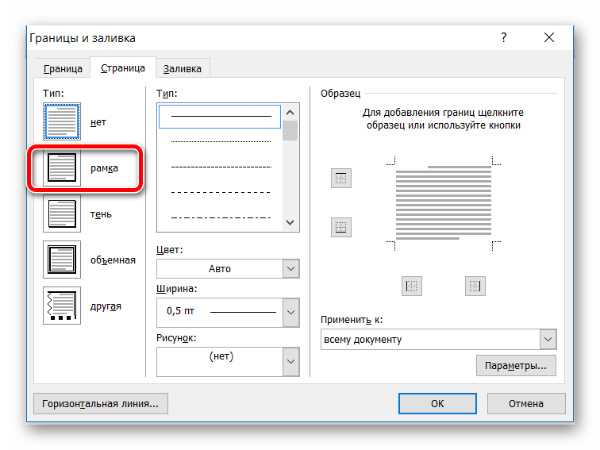
Task: Switch to the Граница tab
Action: [x=63, y=69]
